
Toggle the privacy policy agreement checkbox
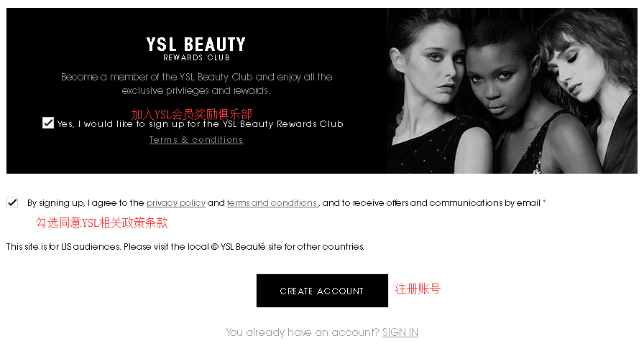[12, 202]
